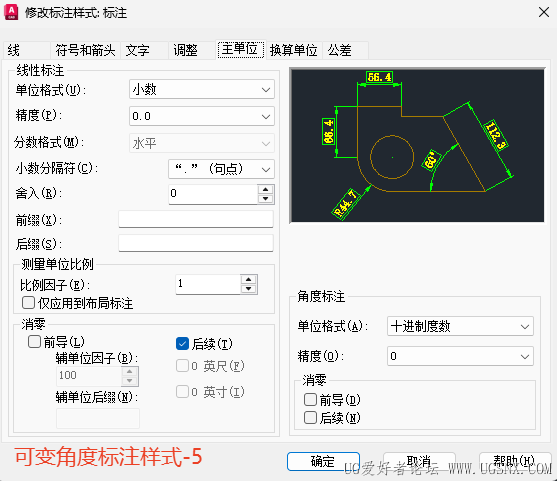Click into the 前缀(X) prefix text field
This screenshot has height=481, width=557.
pos(196,219)
